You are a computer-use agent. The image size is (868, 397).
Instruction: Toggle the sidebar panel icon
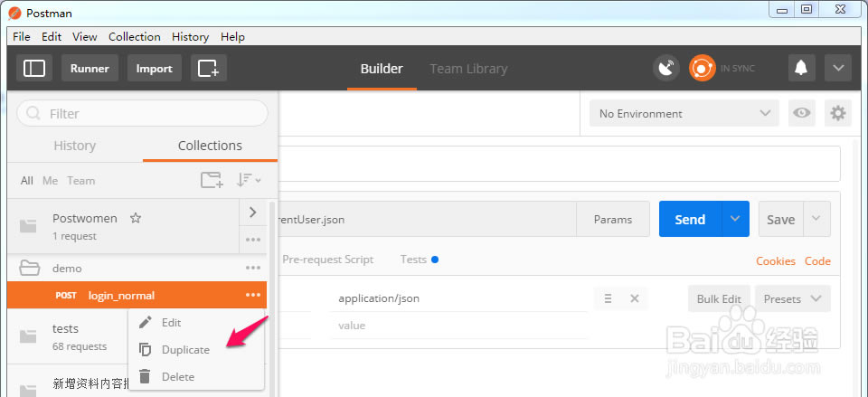click(34, 68)
